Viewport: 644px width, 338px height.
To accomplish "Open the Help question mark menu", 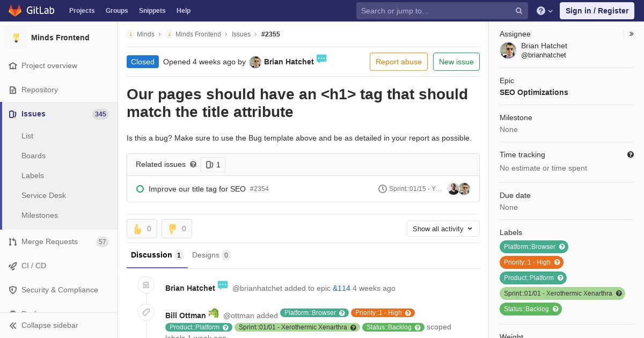I will [x=545, y=11].
